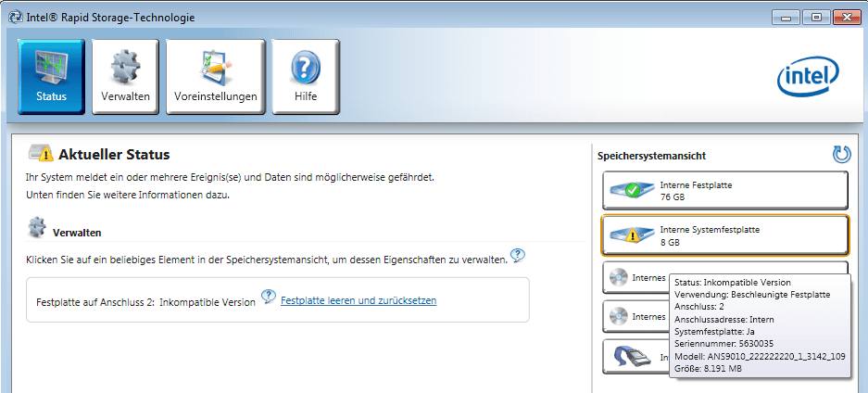Open the Hilfe tab

coord(306,76)
